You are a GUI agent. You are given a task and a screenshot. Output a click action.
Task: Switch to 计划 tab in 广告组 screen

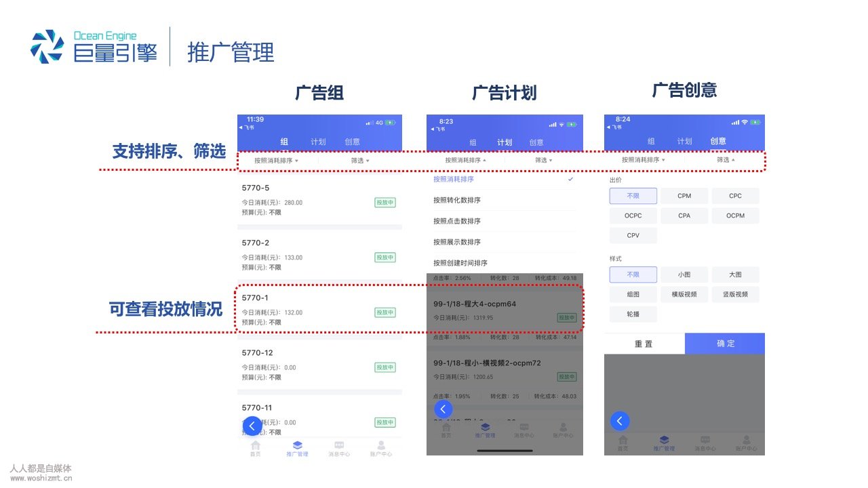coord(318,142)
